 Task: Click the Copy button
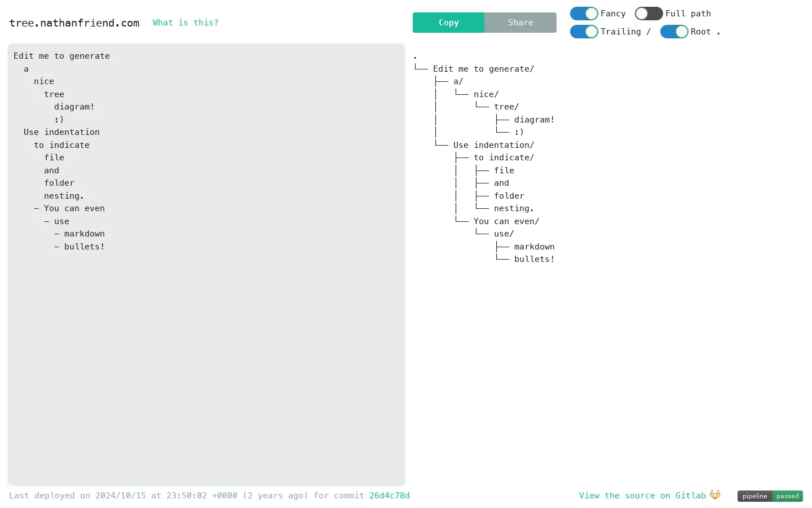[448, 23]
